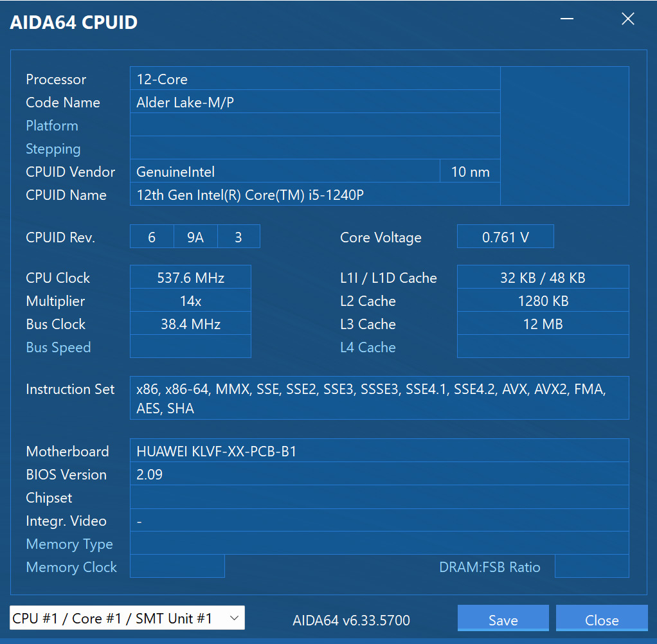Click the Processor value 12-Core
The width and height of the screenshot is (657, 644).
(315, 78)
